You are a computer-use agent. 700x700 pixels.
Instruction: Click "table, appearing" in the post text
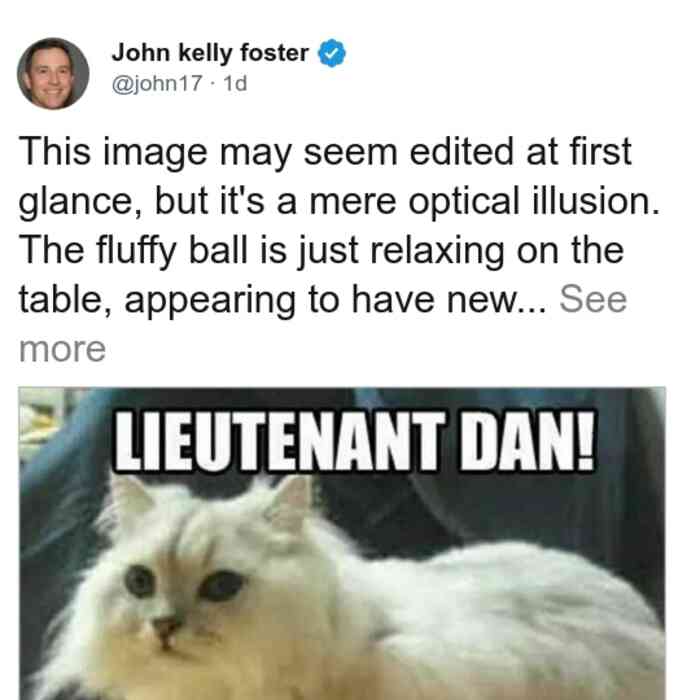(157, 300)
